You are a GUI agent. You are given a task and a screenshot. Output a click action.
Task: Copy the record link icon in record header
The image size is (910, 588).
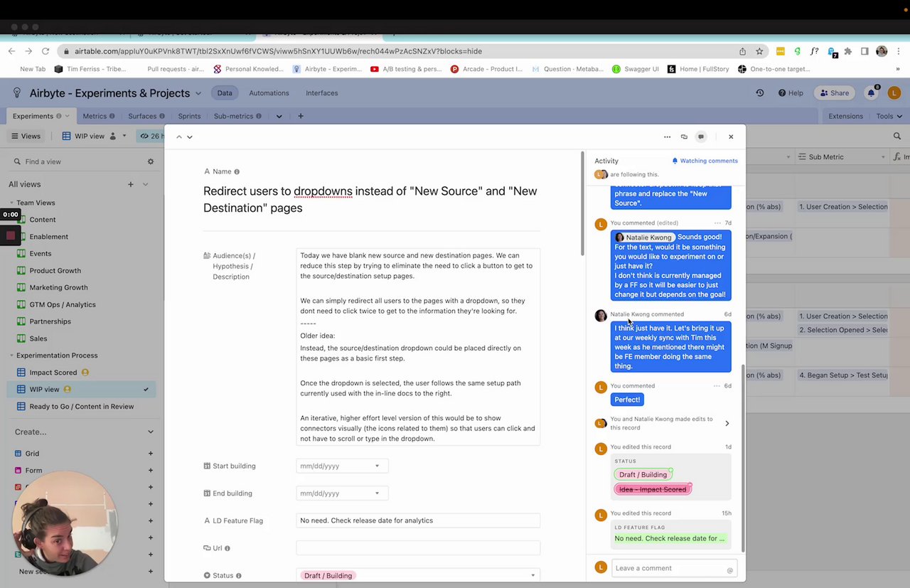point(684,137)
